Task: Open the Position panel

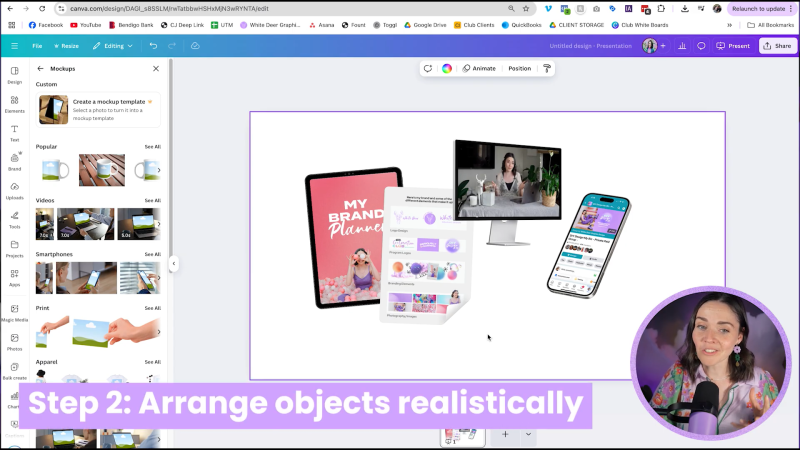Action: 519,68
